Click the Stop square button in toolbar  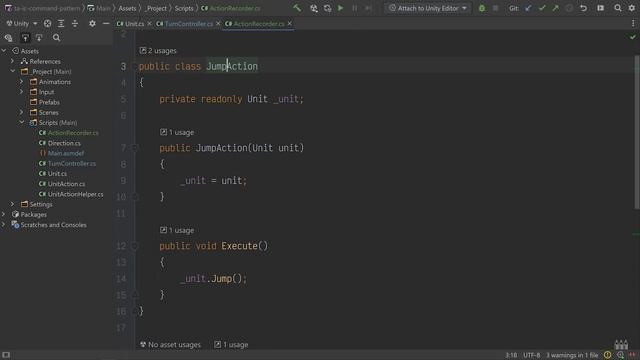(x=496, y=8)
